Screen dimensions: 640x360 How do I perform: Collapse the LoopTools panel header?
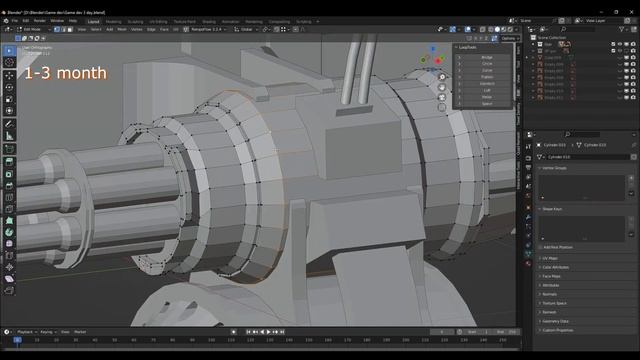(467, 47)
